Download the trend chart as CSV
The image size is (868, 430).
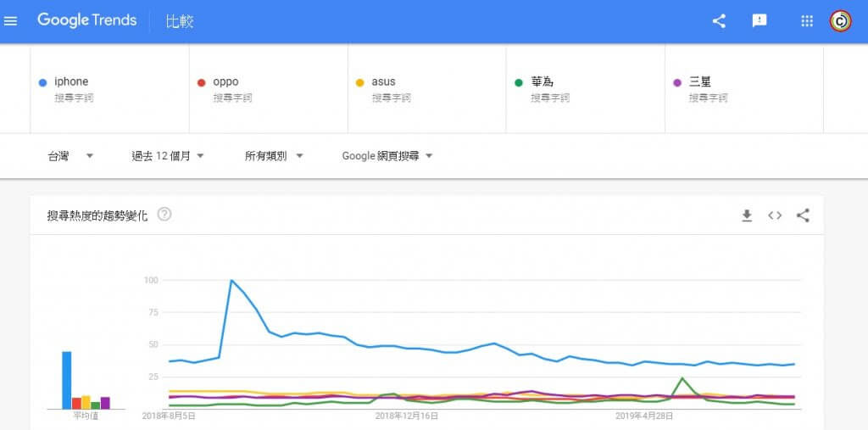(747, 215)
